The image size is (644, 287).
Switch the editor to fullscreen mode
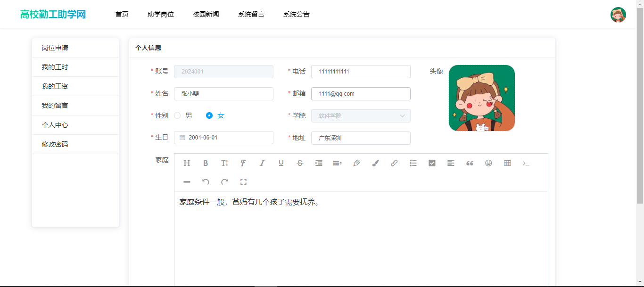(x=243, y=182)
